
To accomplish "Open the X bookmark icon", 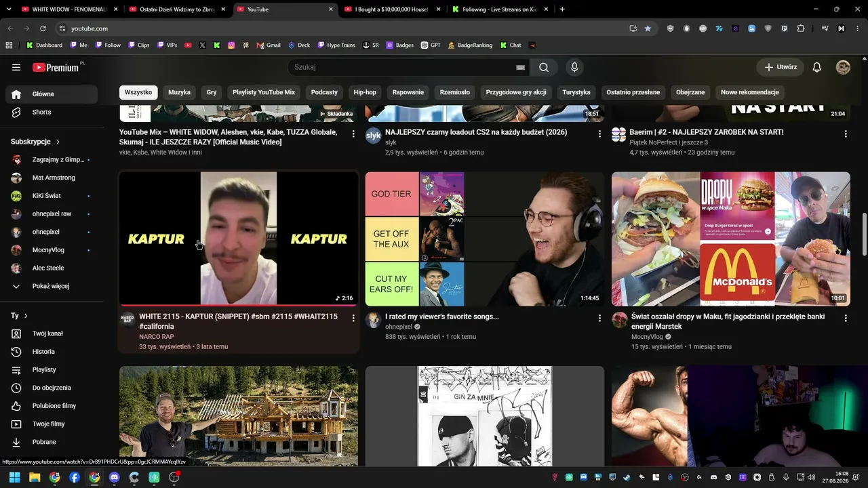I will [202, 45].
